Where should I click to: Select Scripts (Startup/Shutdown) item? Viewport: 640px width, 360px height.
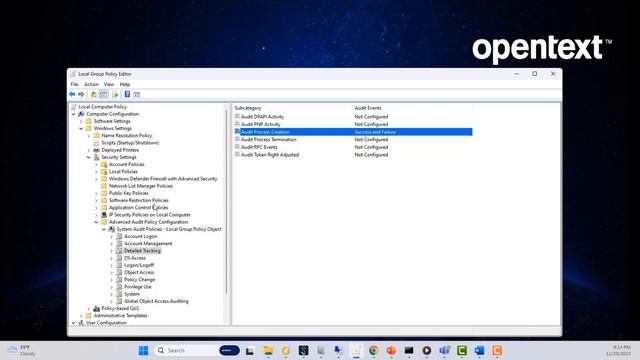point(130,143)
